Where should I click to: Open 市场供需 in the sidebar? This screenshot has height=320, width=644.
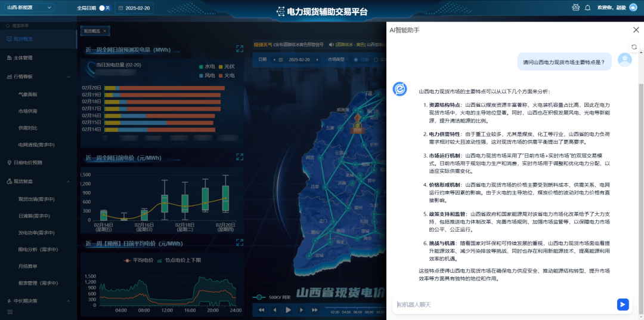pyautogui.click(x=28, y=111)
